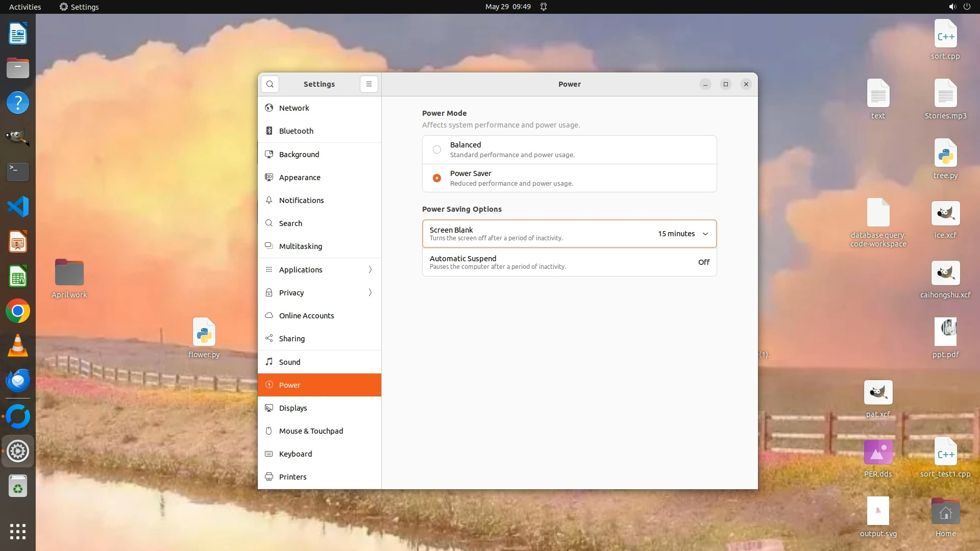
Task: Switch to the Network settings panel
Action: click(294, 108)
